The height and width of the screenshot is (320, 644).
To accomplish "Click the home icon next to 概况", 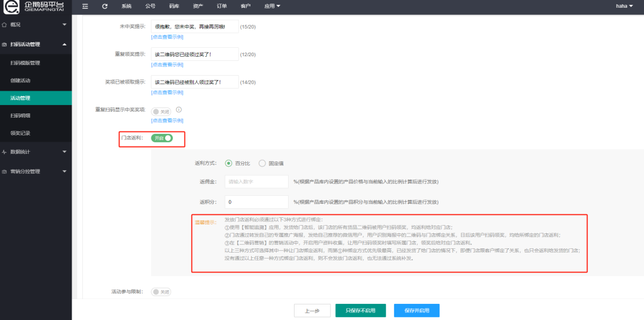I will 5,24.
